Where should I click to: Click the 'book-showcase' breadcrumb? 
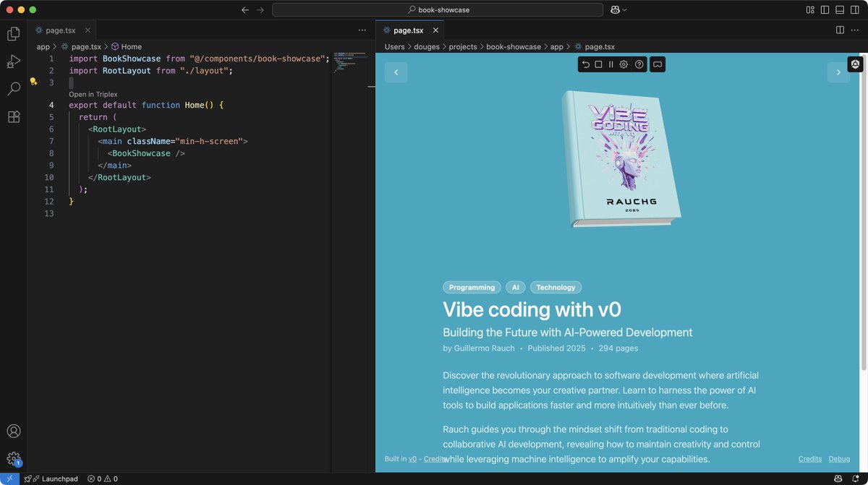coord(514,46)
